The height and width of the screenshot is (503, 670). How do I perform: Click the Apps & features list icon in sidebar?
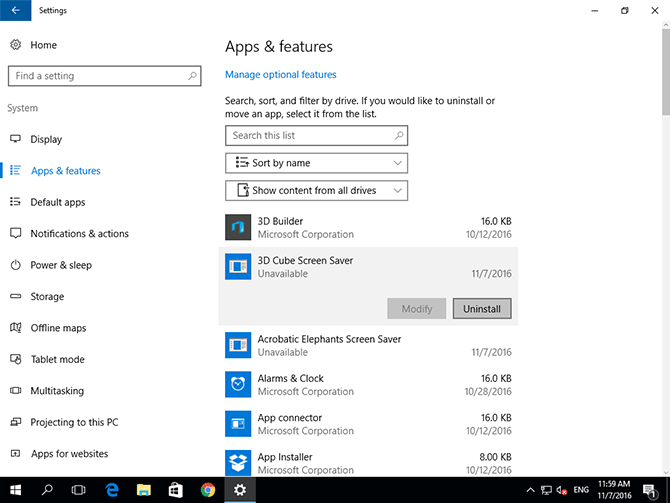point(15,171)
